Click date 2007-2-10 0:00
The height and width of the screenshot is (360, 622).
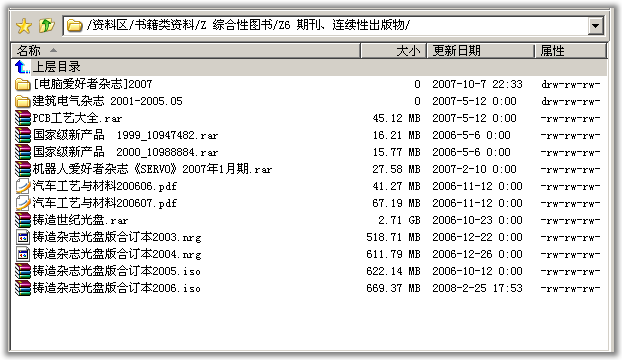click(474, 169)
